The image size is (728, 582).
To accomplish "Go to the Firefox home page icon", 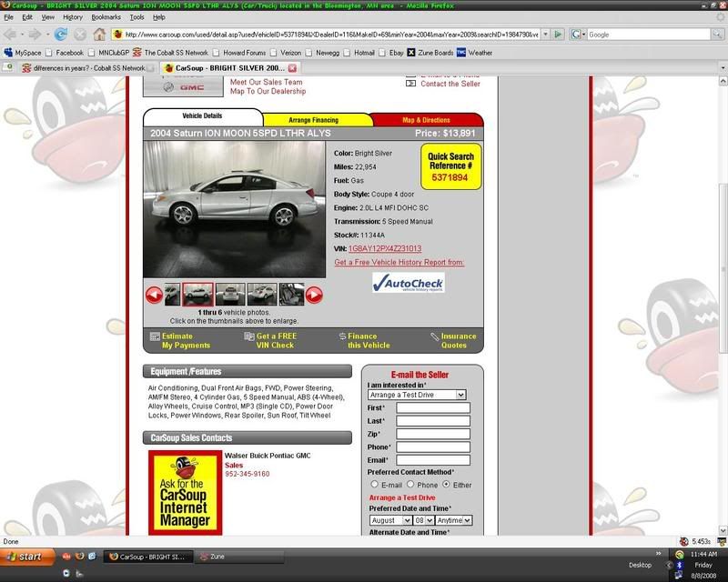I will coord(98,35).
